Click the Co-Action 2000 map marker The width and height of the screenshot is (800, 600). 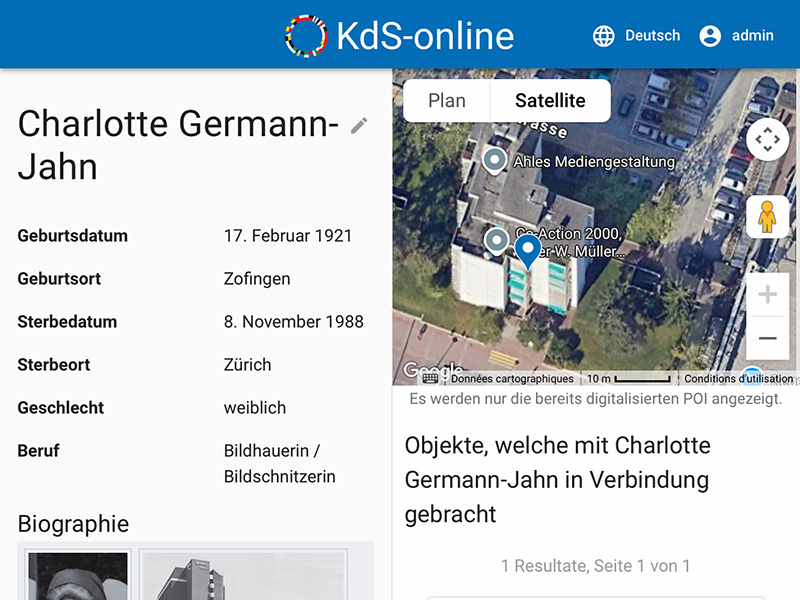point(496,240)
